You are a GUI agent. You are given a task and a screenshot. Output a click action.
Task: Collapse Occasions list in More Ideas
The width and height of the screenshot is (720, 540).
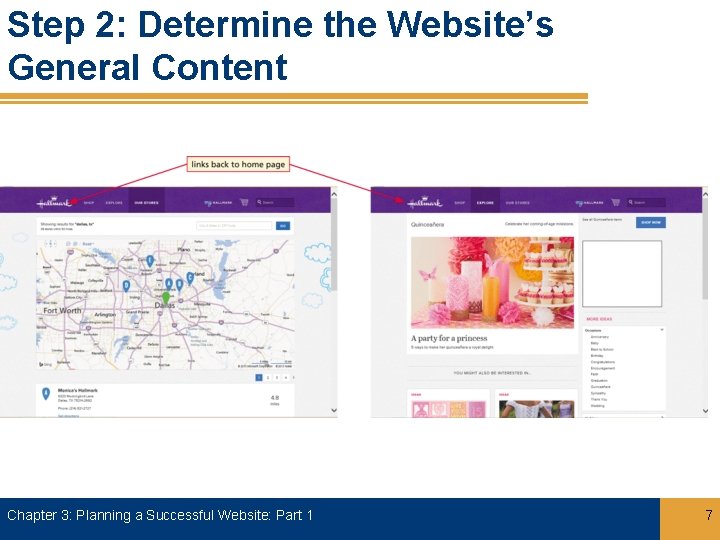click(x=662, y=330)
